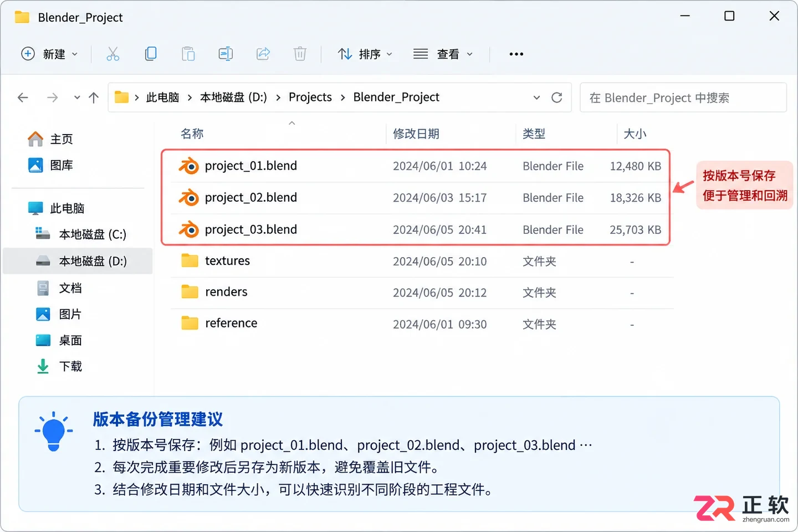This screenshot has width=798, height=532.
Task: Open the 排序 (Sort) dropdown
Action: (x=365, y=54)
